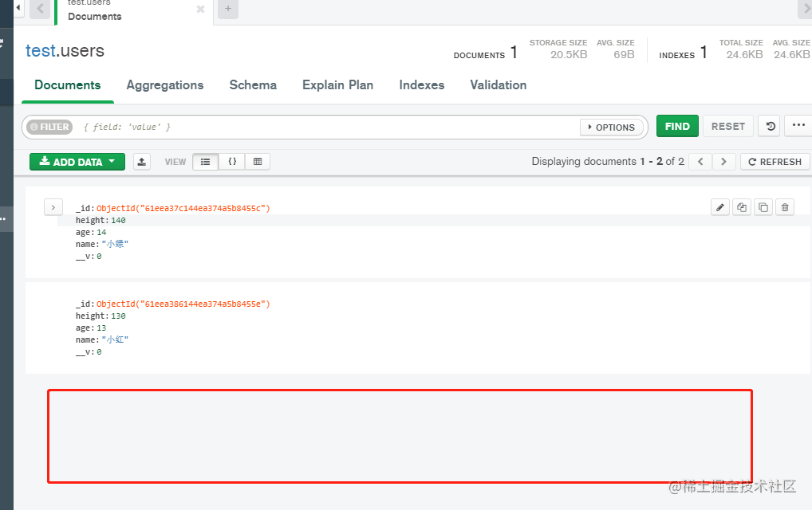Click the clone document icon on first document
This screenshot has height=510, width=812.
tap(741, 206)
